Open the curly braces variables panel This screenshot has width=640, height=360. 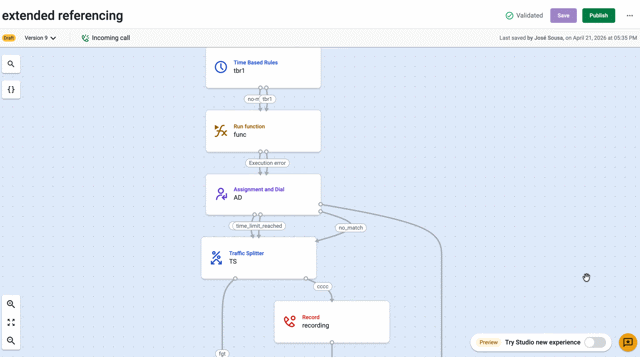pos(11,89)
